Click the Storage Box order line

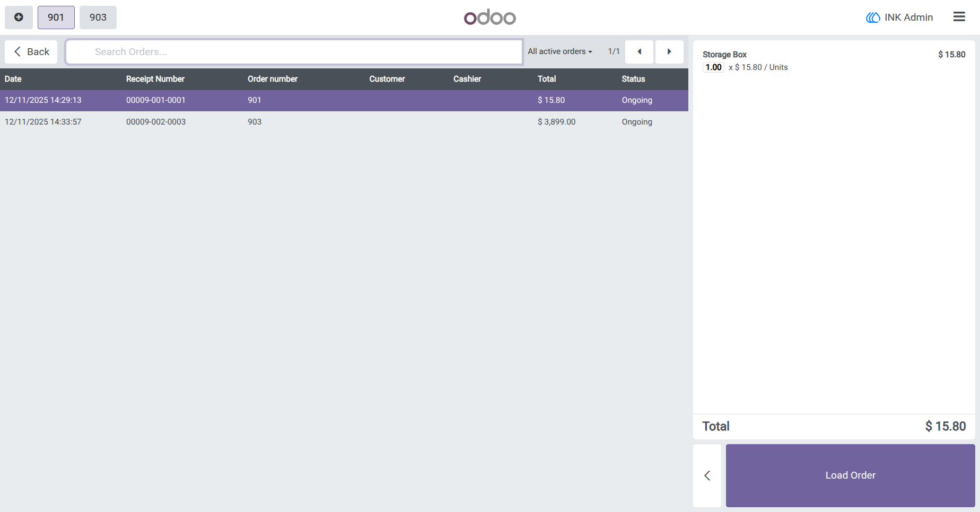pos(834,61)
